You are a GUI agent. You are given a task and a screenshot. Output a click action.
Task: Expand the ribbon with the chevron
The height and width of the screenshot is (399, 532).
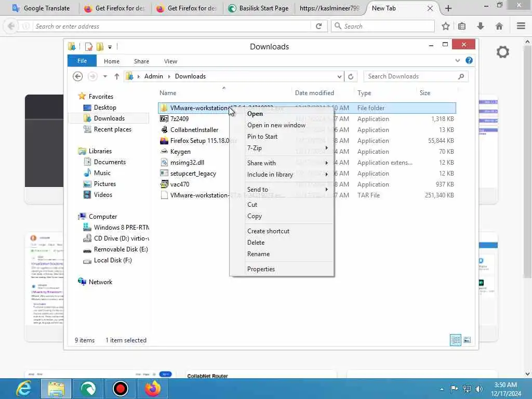click(x=457, y=60)
